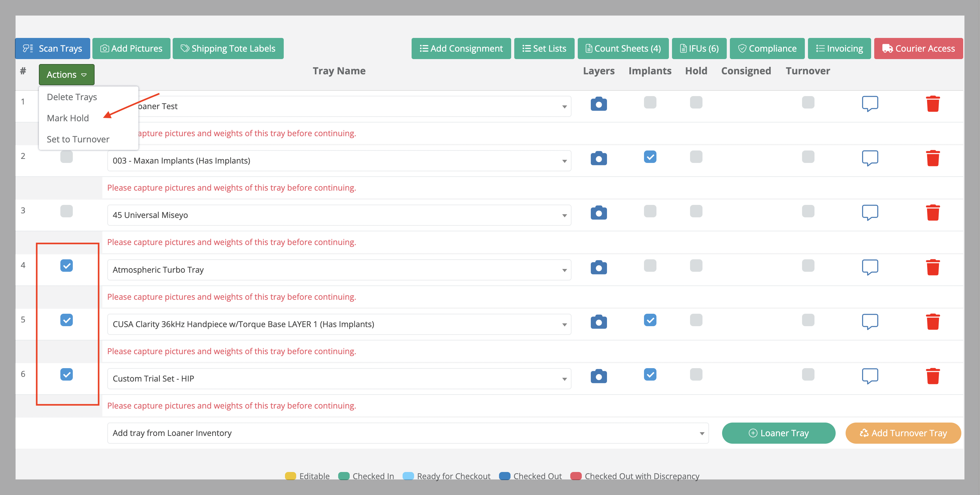Open the Invoicing section
Screen dimensions: 980x495
(x=839, y=48)
